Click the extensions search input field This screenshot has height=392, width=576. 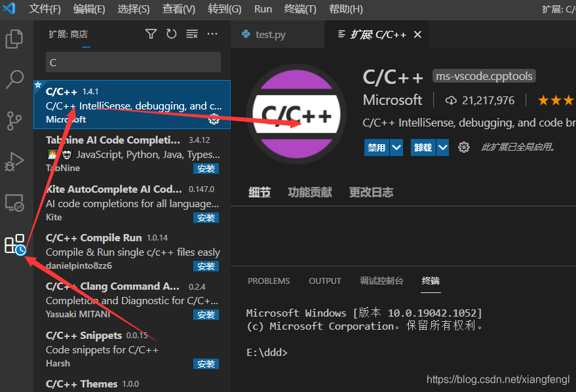pos(133,62)
